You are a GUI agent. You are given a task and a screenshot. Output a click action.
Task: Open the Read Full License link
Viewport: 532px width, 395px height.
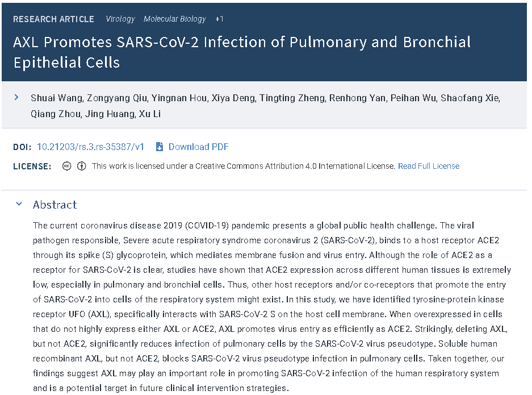[x=429, y=166]
